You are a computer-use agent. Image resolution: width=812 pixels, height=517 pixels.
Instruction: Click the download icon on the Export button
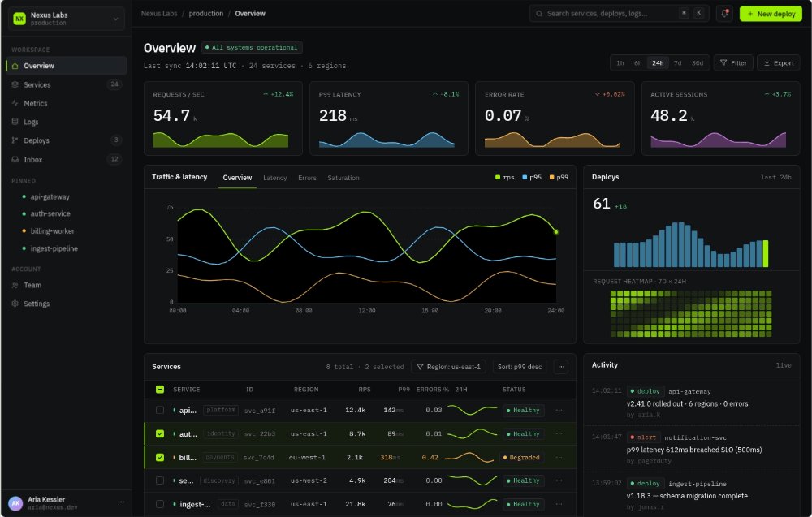coord(767,62)
